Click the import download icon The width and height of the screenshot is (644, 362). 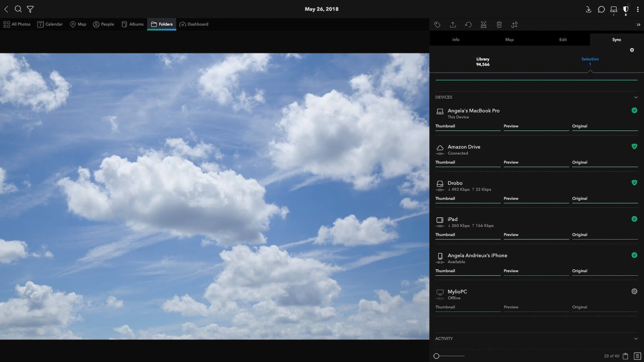tap(588, 9)
